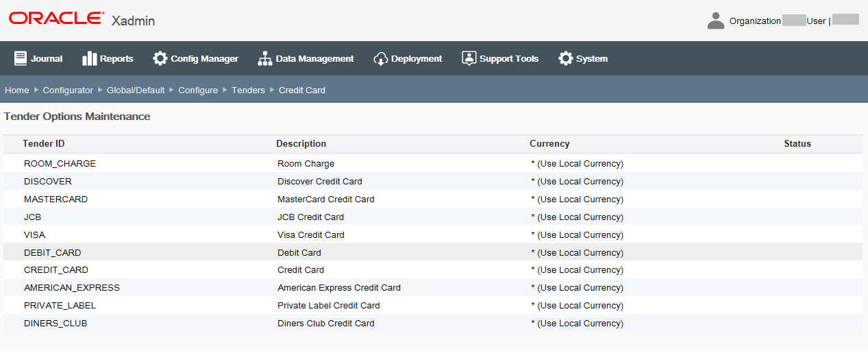Return to Configure breadcrumb link
The image size is (868, 351).
coord(198,90)
